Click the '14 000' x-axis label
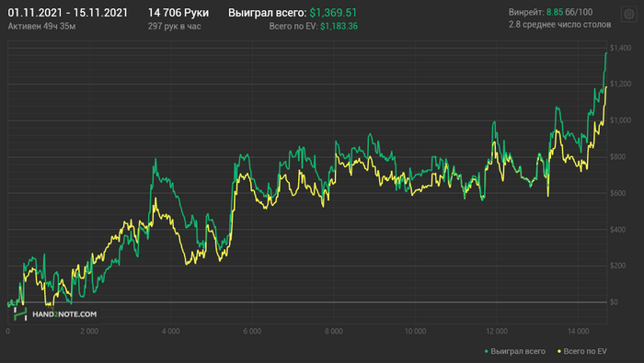This screenshot has width=644, height=363. (x=579, y=332)
